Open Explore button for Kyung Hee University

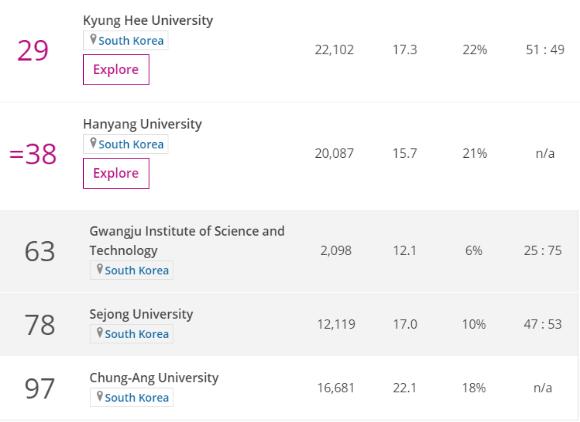[x=116, y=70]
